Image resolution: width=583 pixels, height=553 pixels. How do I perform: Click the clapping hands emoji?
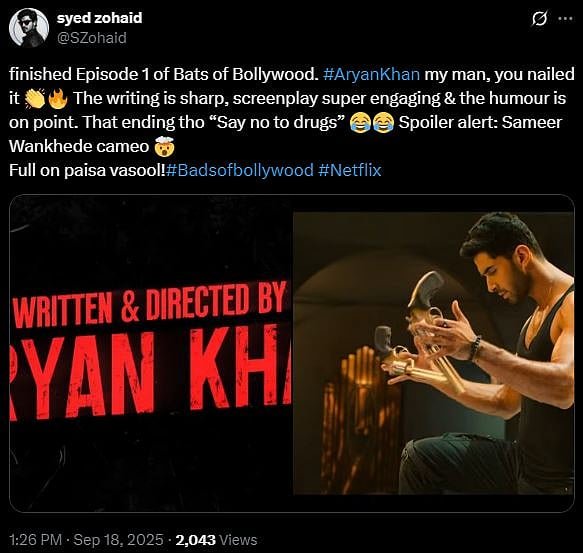click(x=34, y=99)
